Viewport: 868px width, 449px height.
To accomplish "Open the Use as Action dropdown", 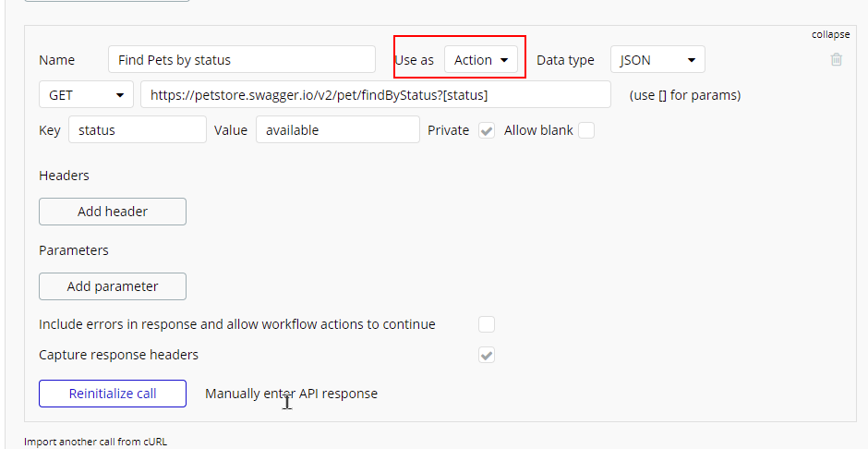I will pyautogui.click(x=481, y=60).
